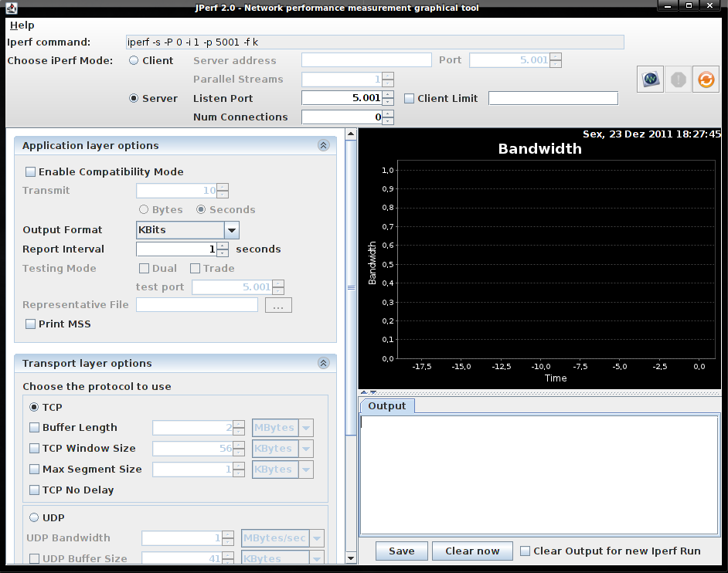Click the vertical scrollbar thumb of options
This screenshot has height=573, width=728.
coord(351,288)
